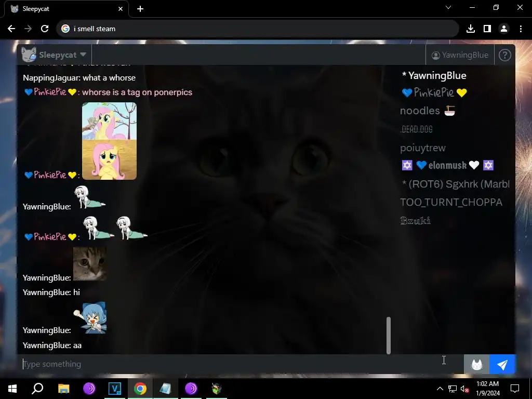Click the Cirno sticker from YawningBlue
The height and width of the screenshot is (399, 532).
(90, 317)
